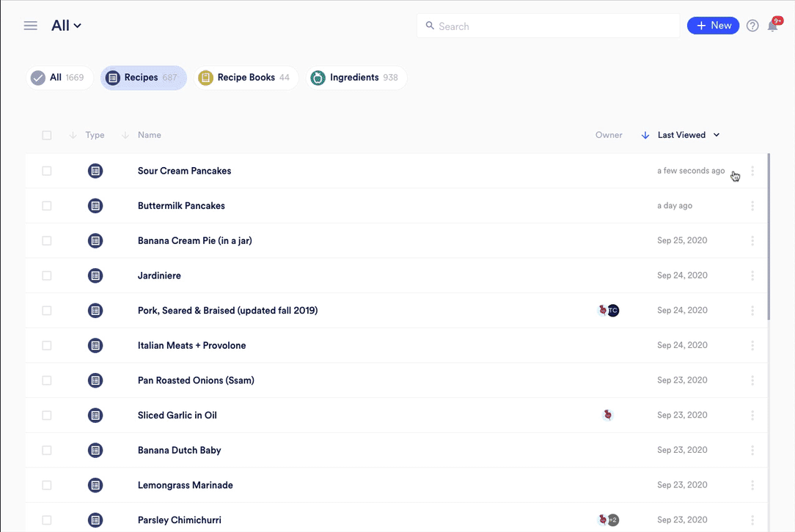
Task: Click the recipe icon beside Buttermilk Pancakes
Action: click(95, 206)
